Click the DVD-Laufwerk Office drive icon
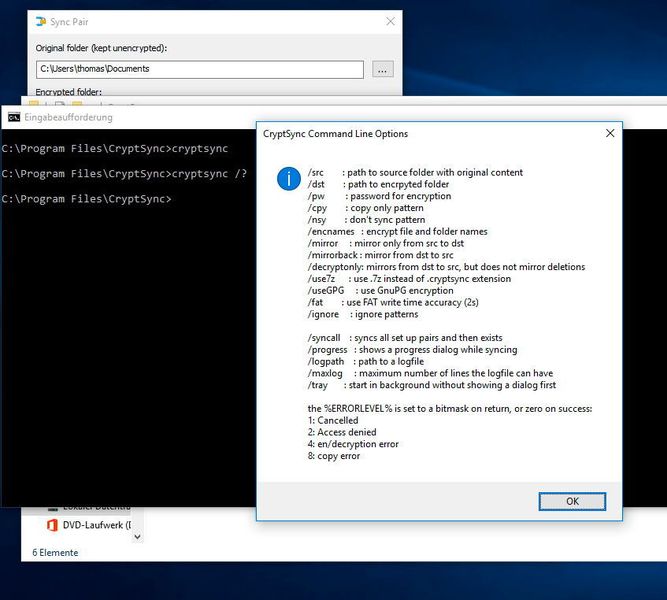 [52, 525]
